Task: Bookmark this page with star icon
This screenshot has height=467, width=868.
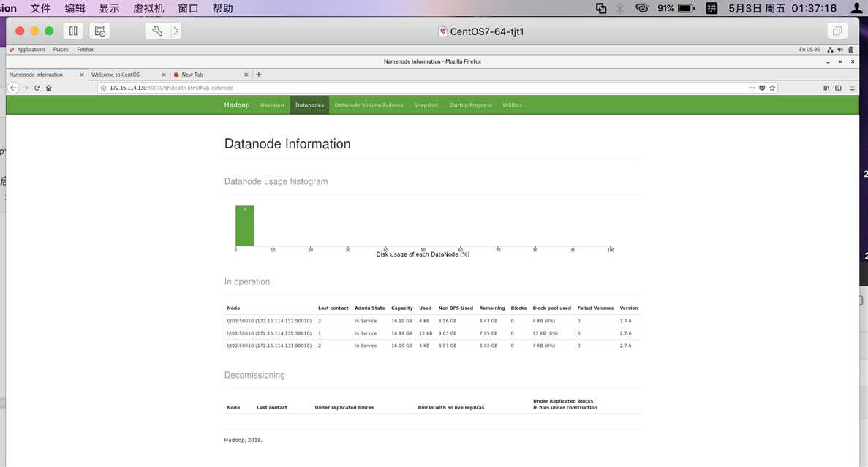Action: coord(772,88)
